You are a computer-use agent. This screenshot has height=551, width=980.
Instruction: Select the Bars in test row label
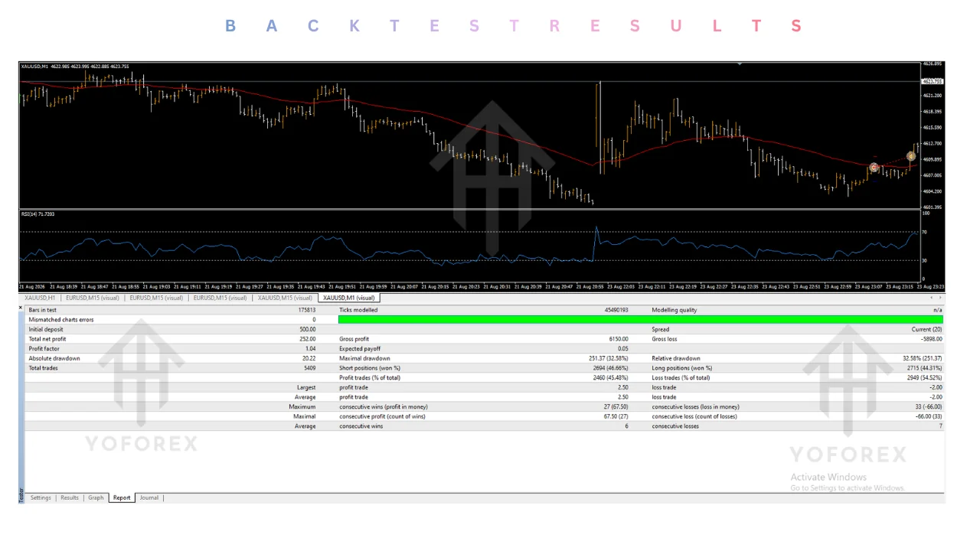point(42,310)
